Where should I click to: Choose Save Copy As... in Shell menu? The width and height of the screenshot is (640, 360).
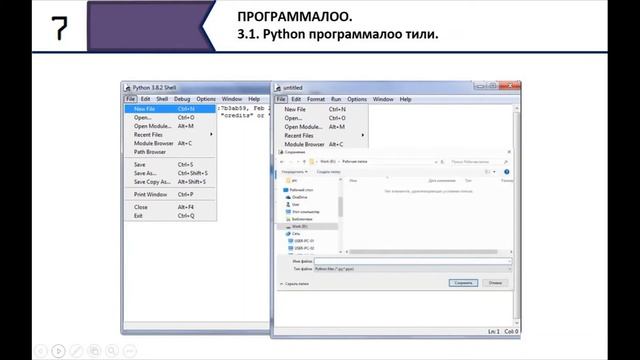click(170, 182)
